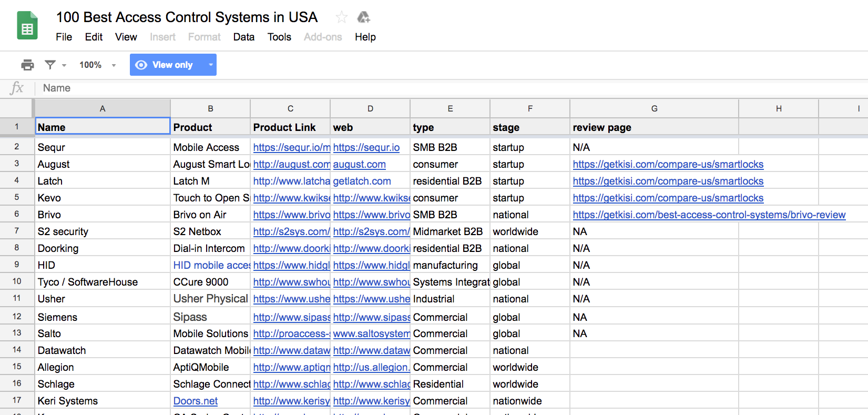Select row 6 header
The height and width of the screenshot is (415, 868).
pyautogui.click(x=17, y=214)
